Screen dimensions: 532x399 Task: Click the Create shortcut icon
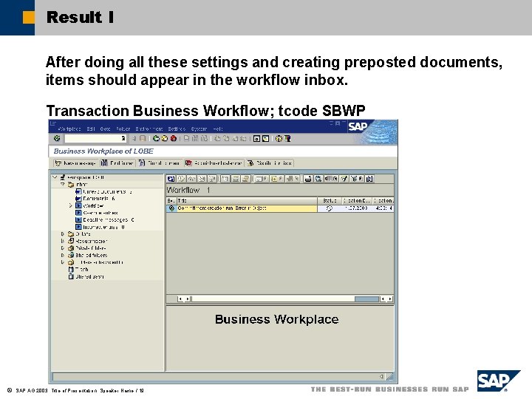click(x=266, y=138)
